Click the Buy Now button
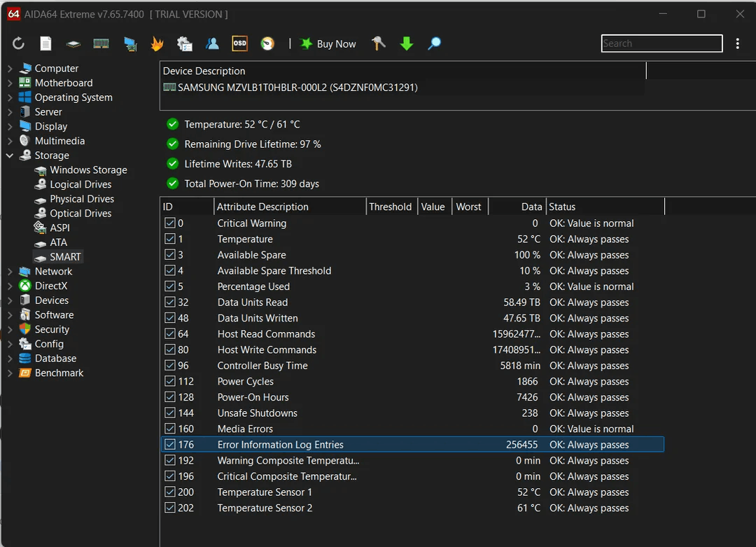This screenshot has height=547, width=756. point(328,44)
